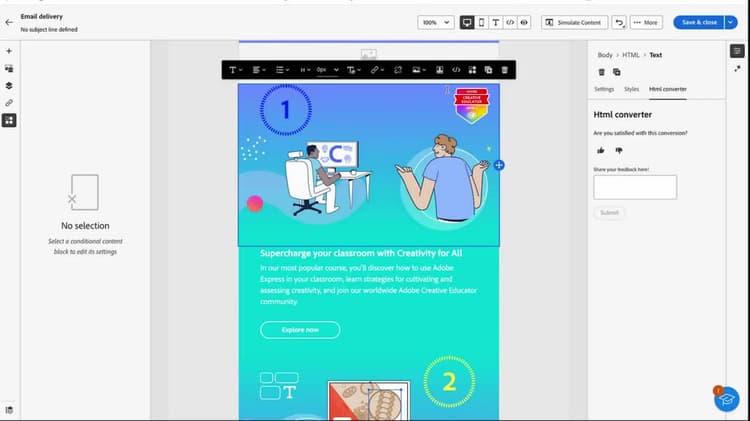Viewport: 750px width, 421px height.
Task: Click the number 2 circle graphic
Action: (449, 382)
